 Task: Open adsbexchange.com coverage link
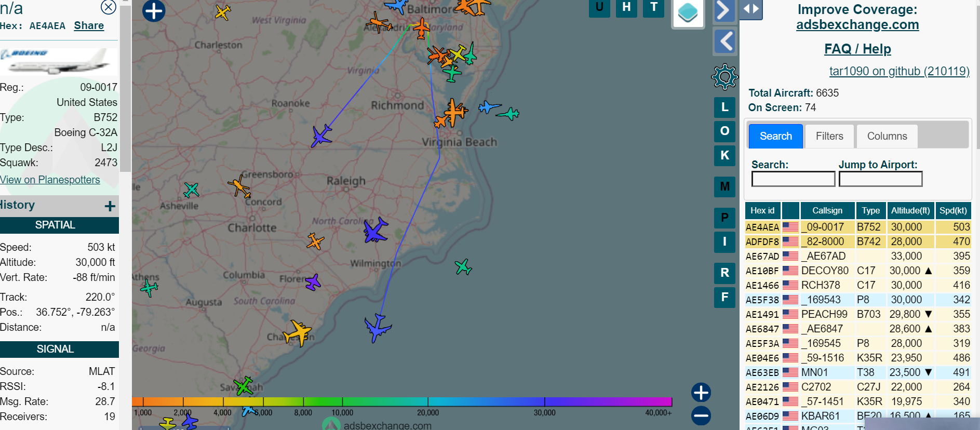[857, 24]
